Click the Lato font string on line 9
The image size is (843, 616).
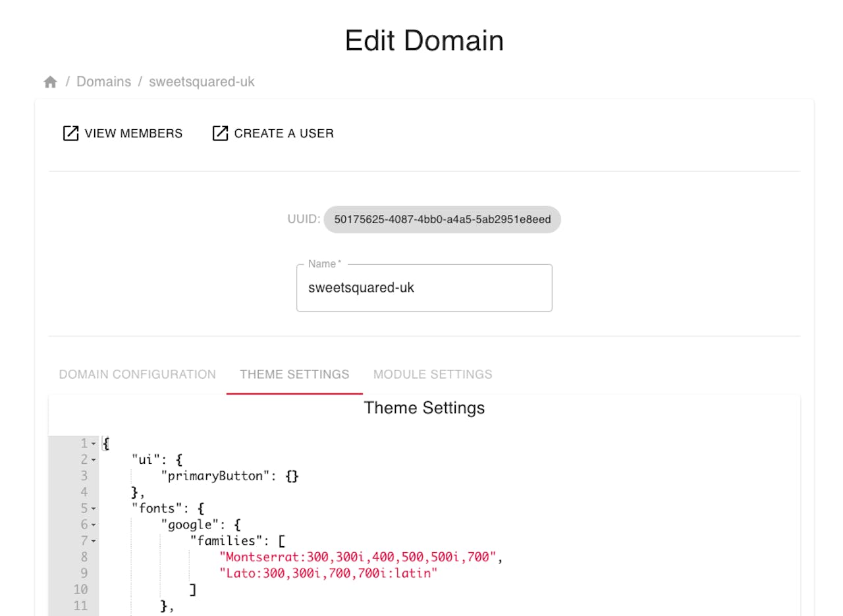coord(329,573)
